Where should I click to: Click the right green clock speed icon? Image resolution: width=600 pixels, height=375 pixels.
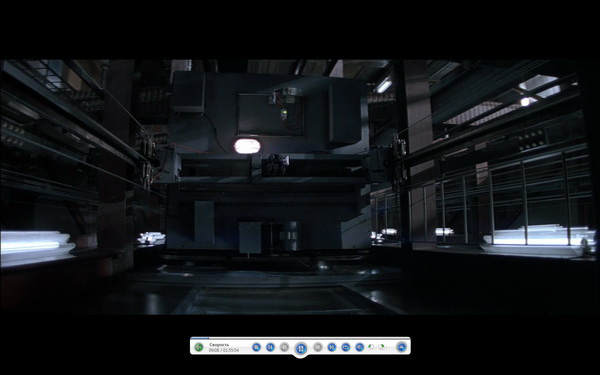(x=382, y=347)
